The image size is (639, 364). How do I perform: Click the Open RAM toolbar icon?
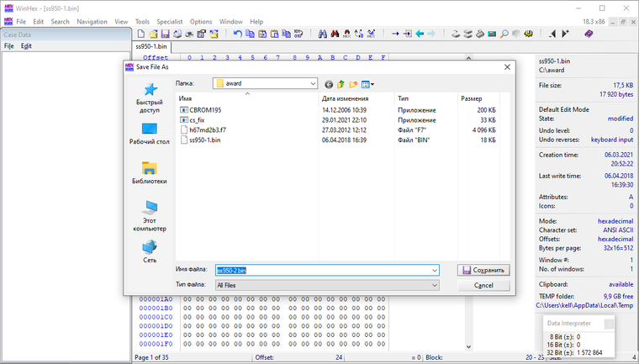point(492,34)
